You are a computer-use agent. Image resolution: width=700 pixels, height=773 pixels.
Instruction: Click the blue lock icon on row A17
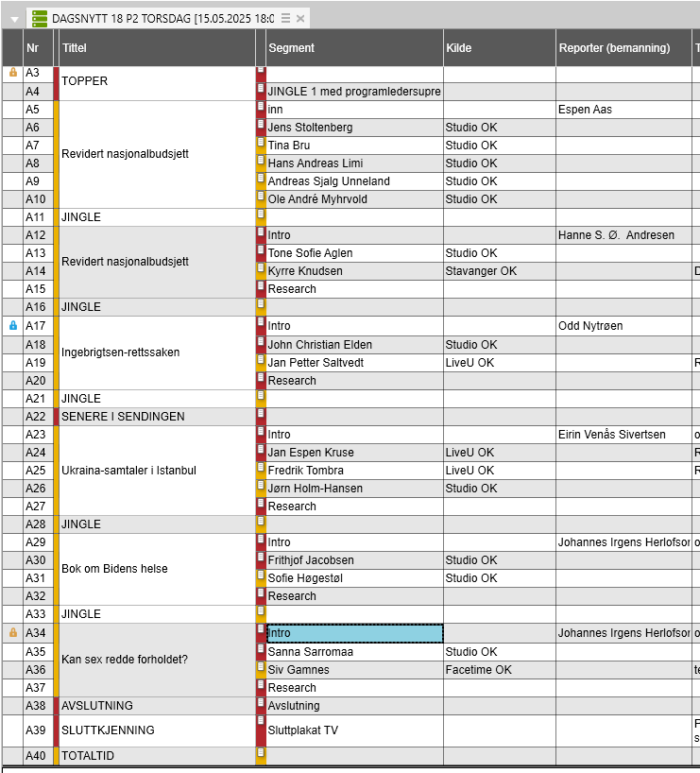tap(13, 325)
